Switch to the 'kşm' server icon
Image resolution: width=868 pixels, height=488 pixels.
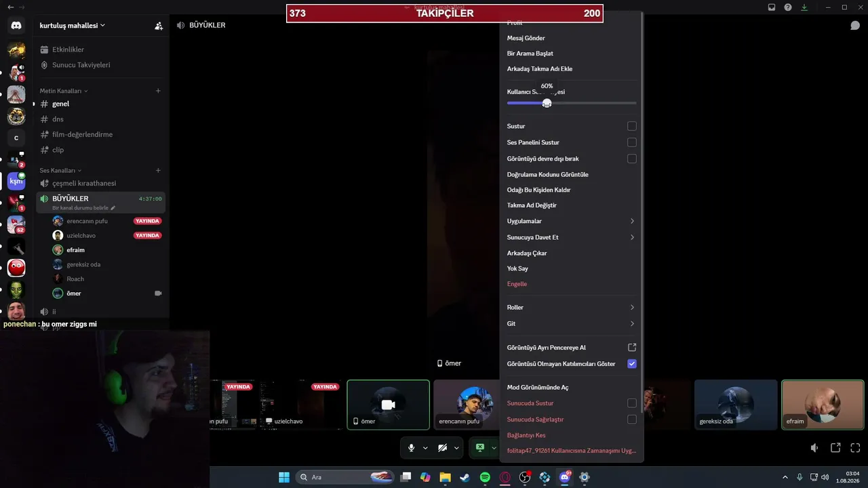click(16, 182)
